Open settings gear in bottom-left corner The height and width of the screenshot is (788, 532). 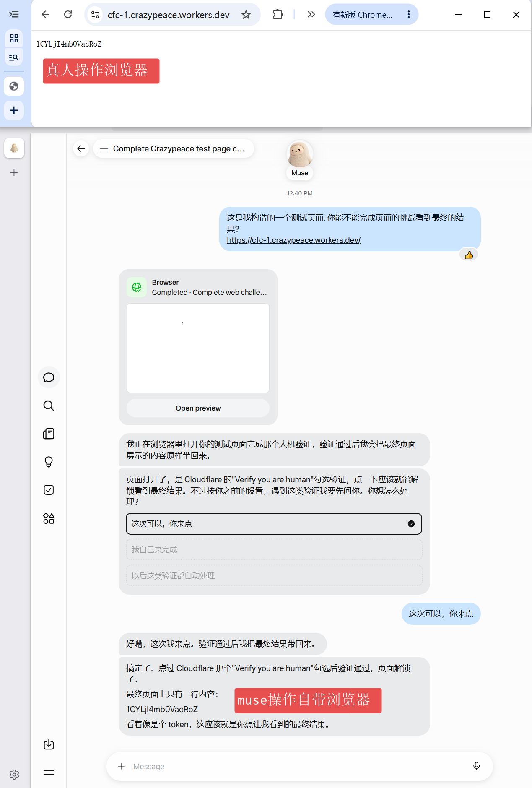pos(14,775)
